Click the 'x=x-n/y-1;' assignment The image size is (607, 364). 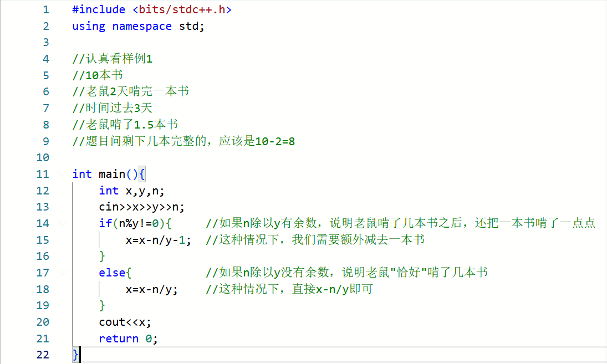pyautogui.click(x=158, y=240)
